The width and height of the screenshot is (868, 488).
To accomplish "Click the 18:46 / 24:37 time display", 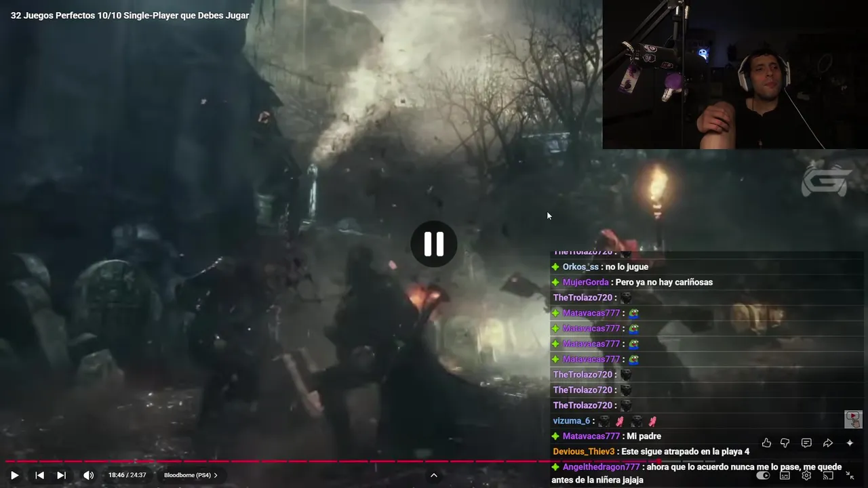I will click(x=127, y=475).
